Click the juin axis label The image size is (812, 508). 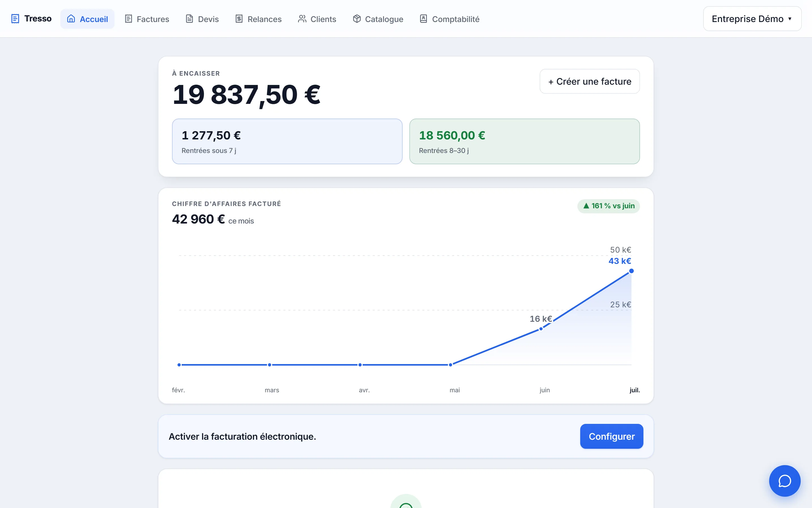(545, 390)
